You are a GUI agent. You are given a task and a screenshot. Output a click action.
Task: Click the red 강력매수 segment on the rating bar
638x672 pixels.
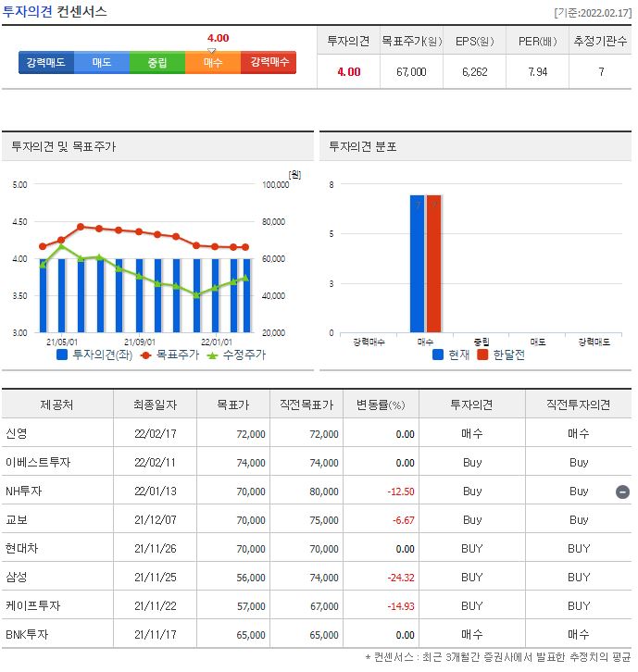(x=269, y=63)
